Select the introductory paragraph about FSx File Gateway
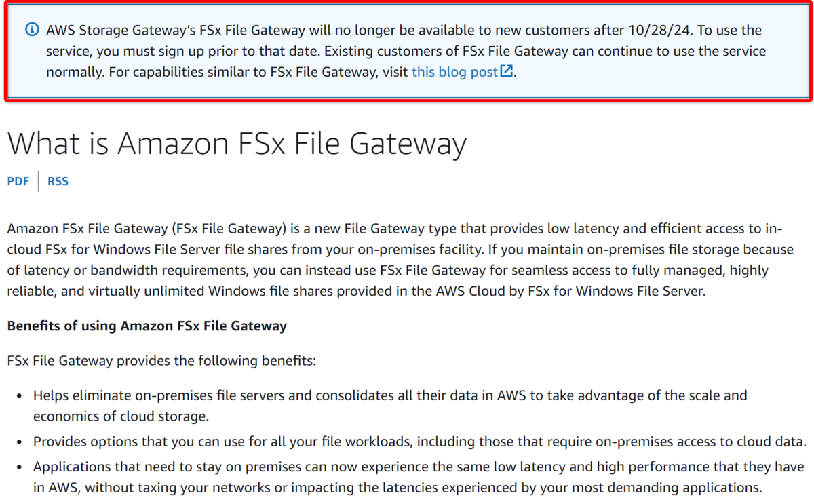 click(x=400, y=259)
